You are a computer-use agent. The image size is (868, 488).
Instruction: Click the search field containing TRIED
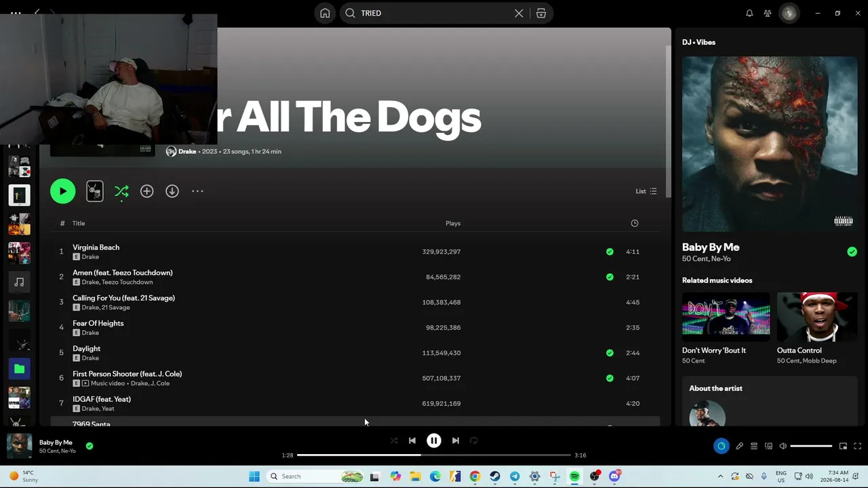coord(434,13)
